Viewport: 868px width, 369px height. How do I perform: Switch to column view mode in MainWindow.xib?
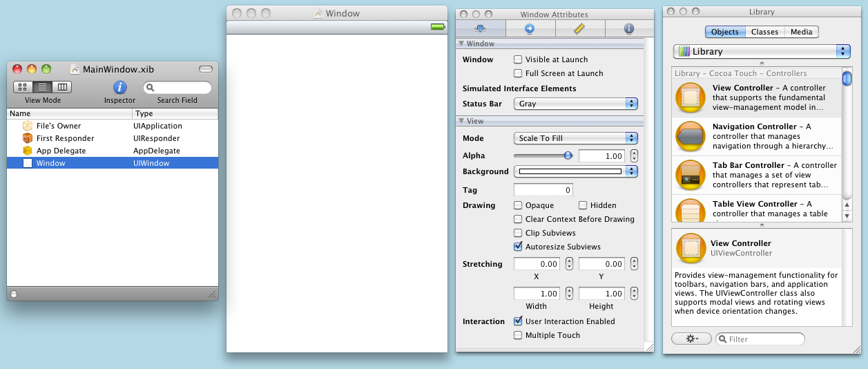[62, 87]
